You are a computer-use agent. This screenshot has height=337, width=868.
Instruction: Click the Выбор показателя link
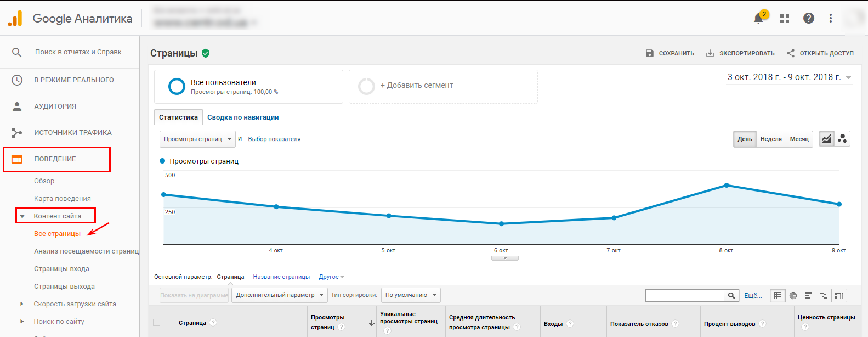pyautogui.click(x=274, y=139)
